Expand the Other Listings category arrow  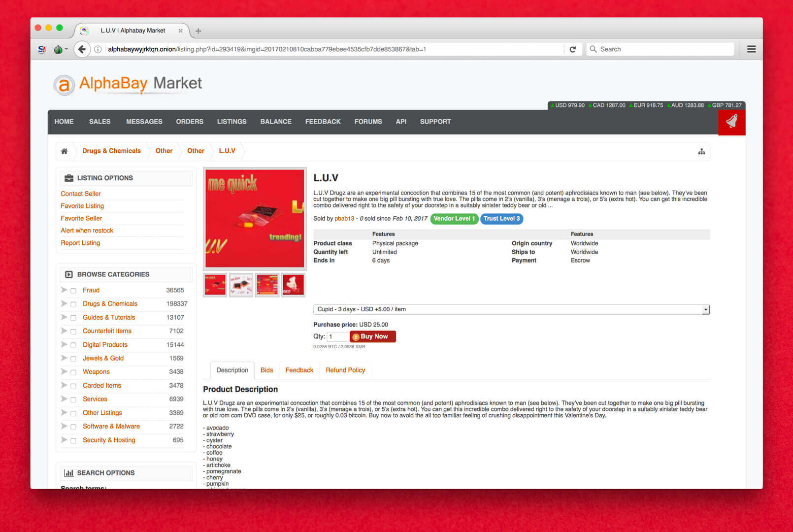tap(64, 412)
